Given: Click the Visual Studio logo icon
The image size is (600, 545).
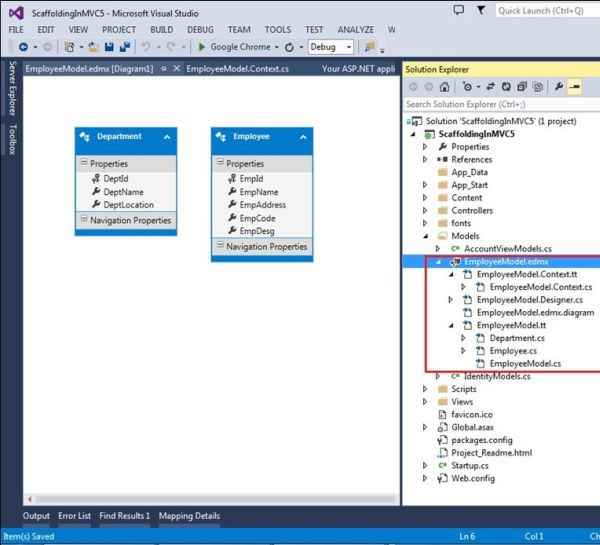Looking at the screenshot, I should pos(16,13).
